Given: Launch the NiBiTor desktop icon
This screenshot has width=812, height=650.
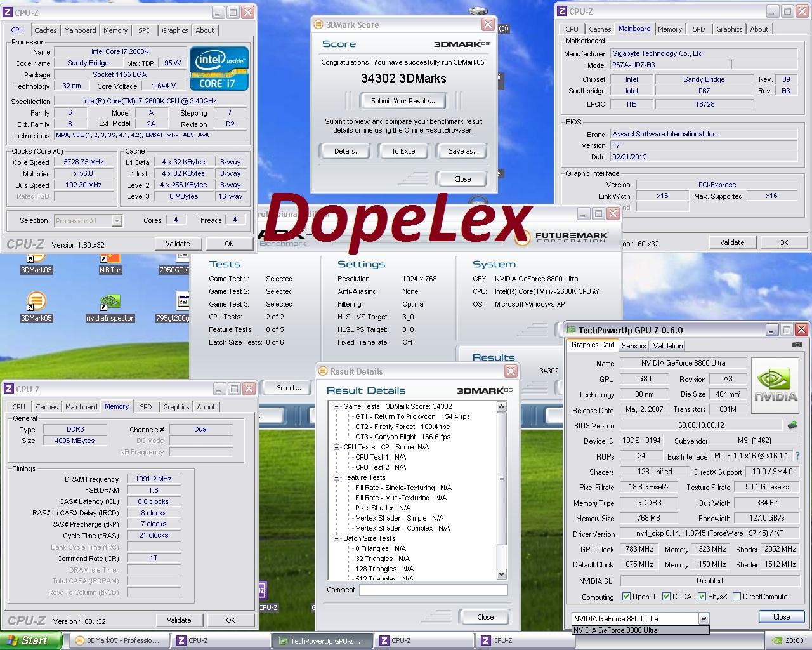Looking at the screenshot, I should 110,262.
